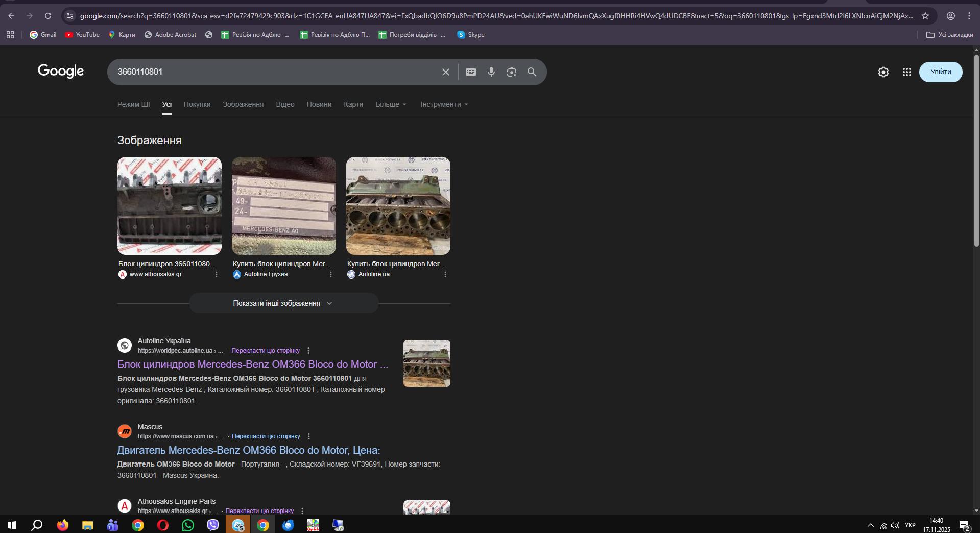Open Google quick settings gear
The image size is (980, 533).
pyautogui.click(x=883, y=72)
